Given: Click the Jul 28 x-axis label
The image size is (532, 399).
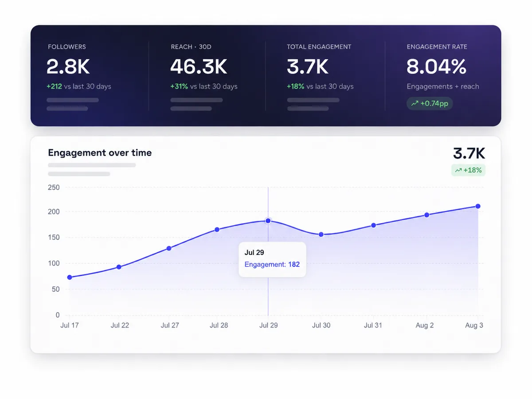Looking at the screenshot, I should 219,325.
